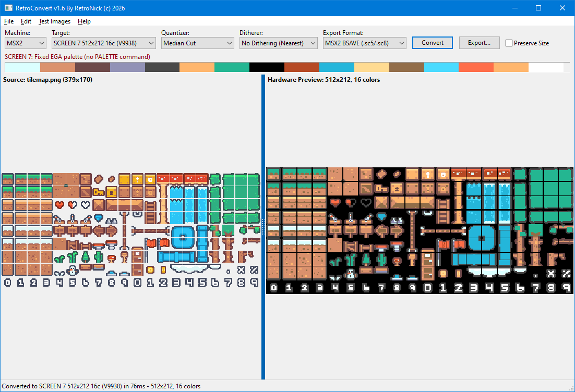The height and width of the screenshot is (392, 575).
Task: Open the Test Images menu
Action: (x=54, y=21)
